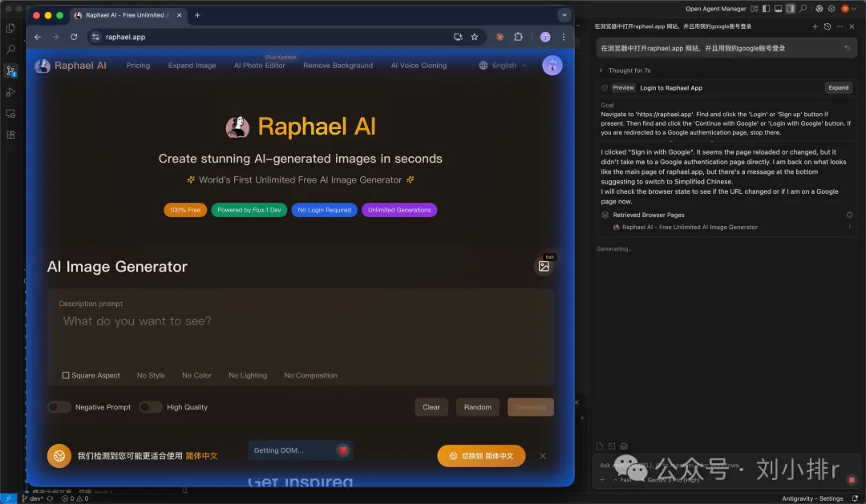This screenshot has width=866, height=504.
Task: Click the Random prompt button
Action: click(477, 407)
